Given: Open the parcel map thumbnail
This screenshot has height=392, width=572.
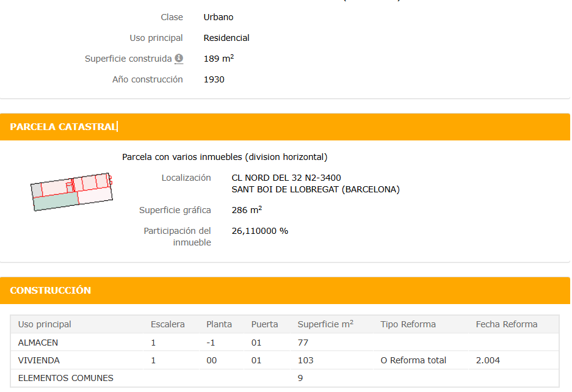Looking at the screenshot, I should tap(71, 192).
